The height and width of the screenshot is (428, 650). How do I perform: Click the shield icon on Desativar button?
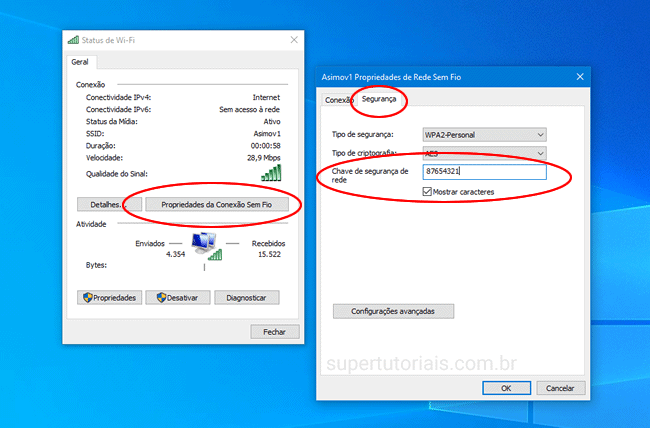[x=155, y=297]
